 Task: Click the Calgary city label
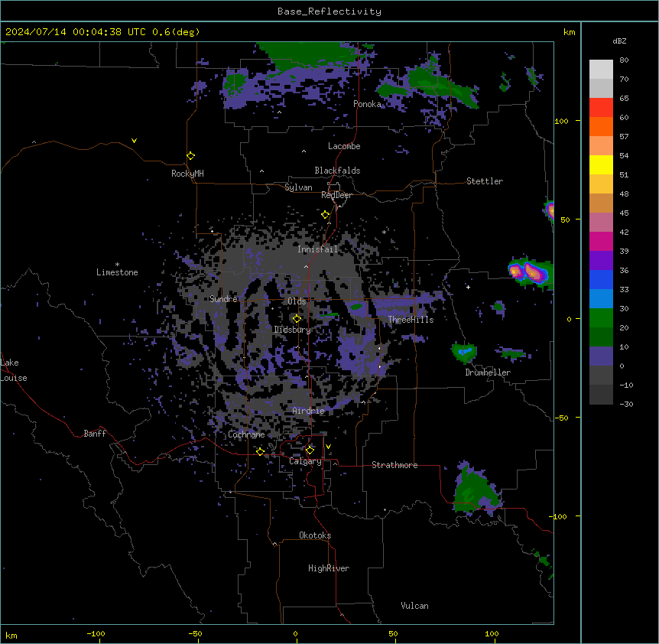pos(305,461)
